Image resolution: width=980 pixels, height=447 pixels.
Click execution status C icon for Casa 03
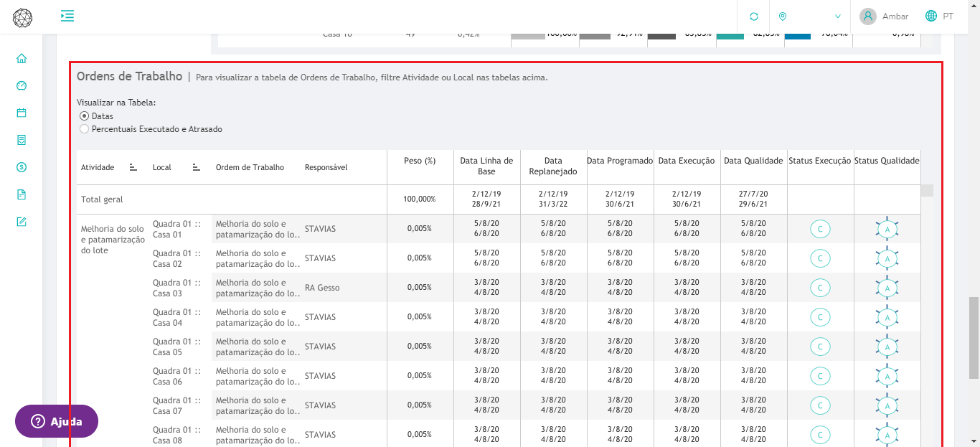[x=819, y=288]
